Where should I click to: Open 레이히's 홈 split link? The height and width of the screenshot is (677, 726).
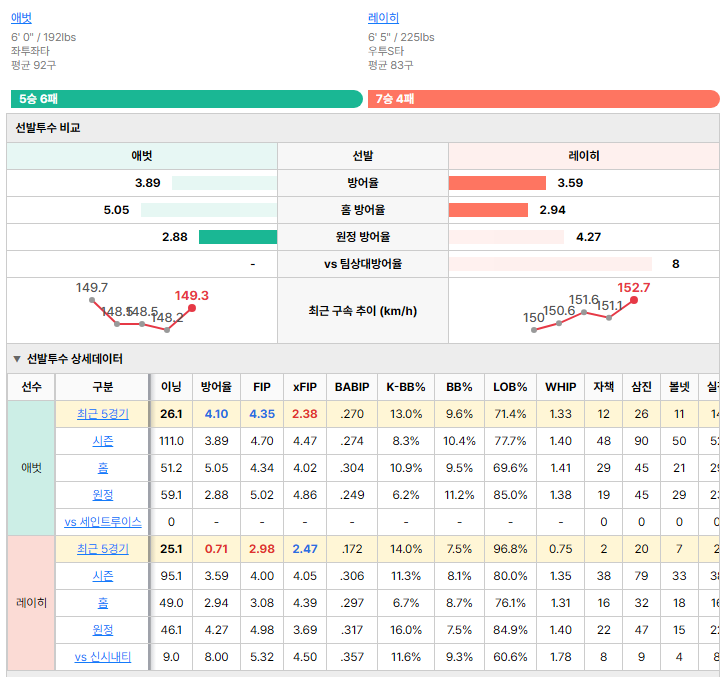coord(103,603)
